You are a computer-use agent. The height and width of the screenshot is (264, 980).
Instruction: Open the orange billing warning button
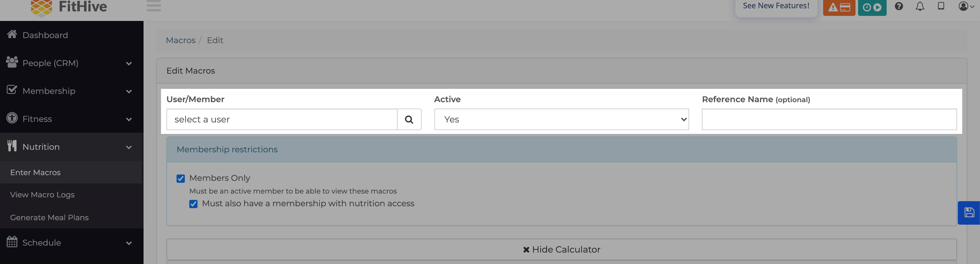[x=839, y=7]
